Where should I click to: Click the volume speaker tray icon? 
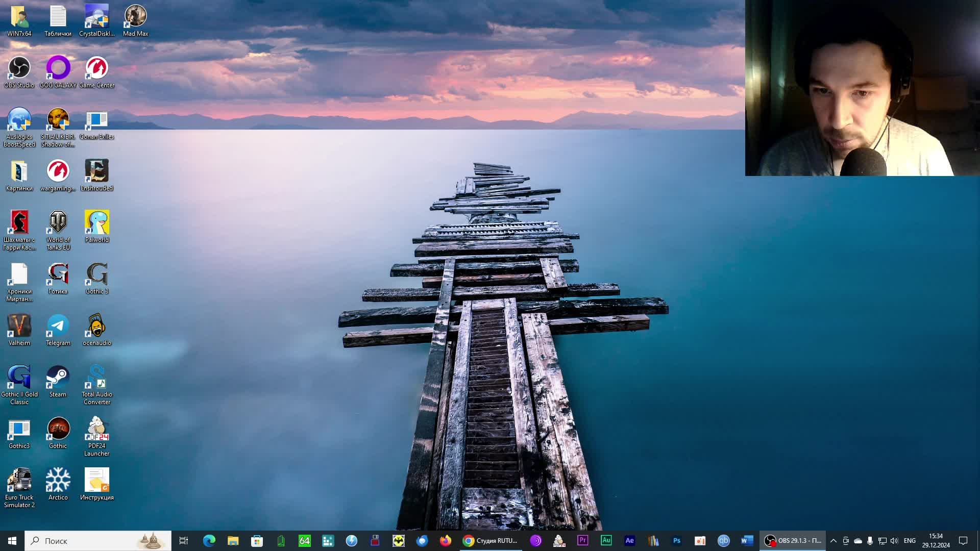click(x=894, y=540)
